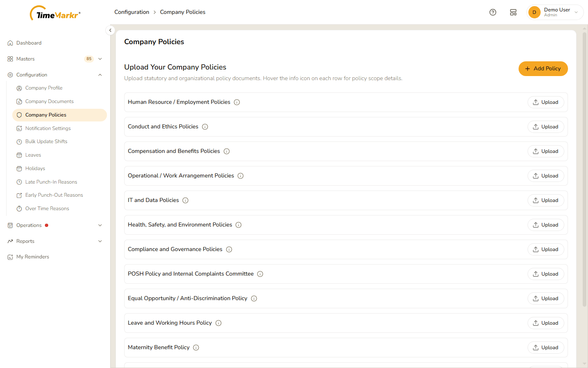
Task: Open Late Punch-In Reasons
Action: pos(51,182)
